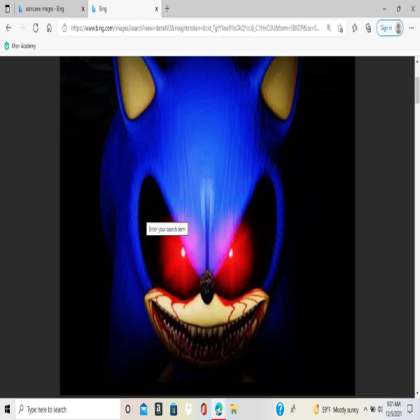This screenshot has width=420, height=420.
Task: Open Edge settings and more menu
Action: click(412, 28)
